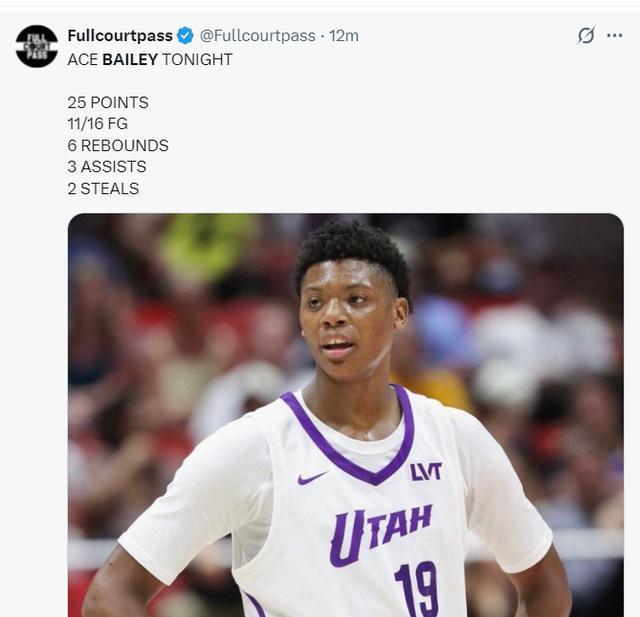The height and width of the screenshot is (617, 640).
Task: Click the Grok explain post icon
Action: coord(586,36)
